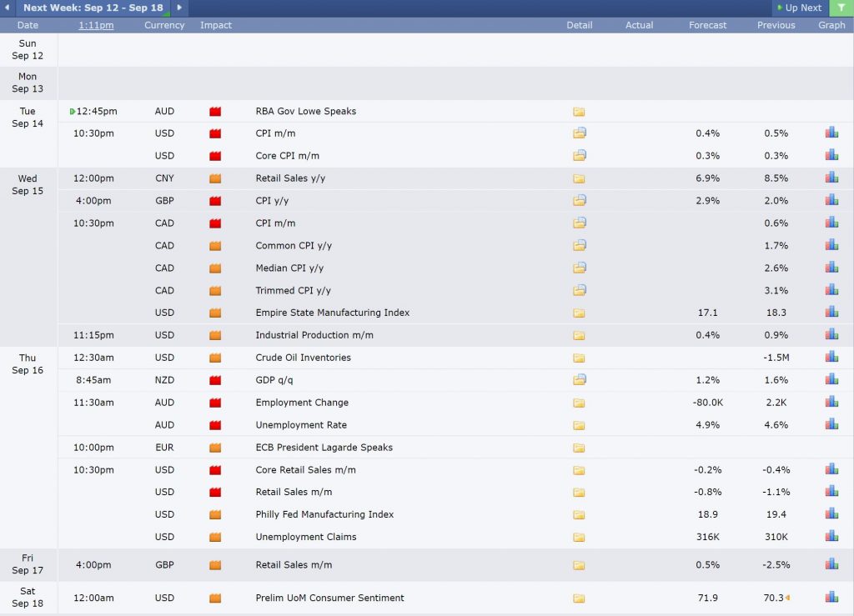Open graph for Median CPI y/y
The height and width of the screenshot is (616, 854).
click(x=831, y=268)
